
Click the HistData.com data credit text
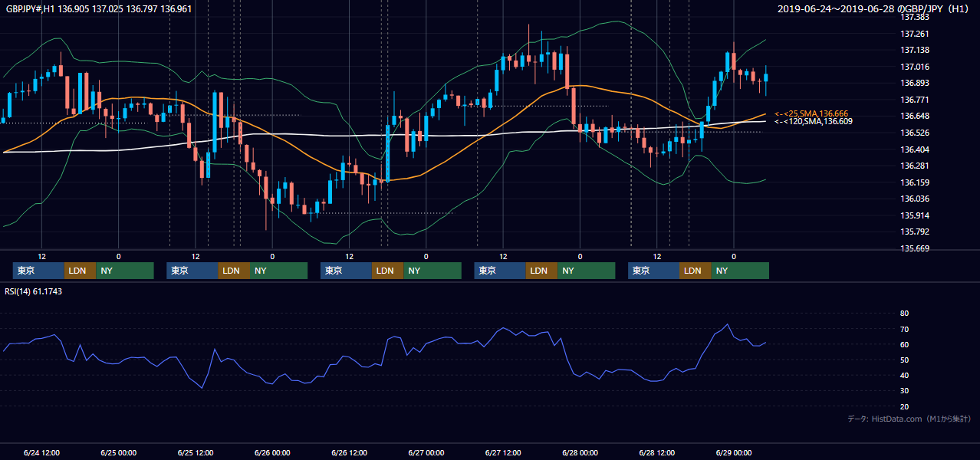909,419
